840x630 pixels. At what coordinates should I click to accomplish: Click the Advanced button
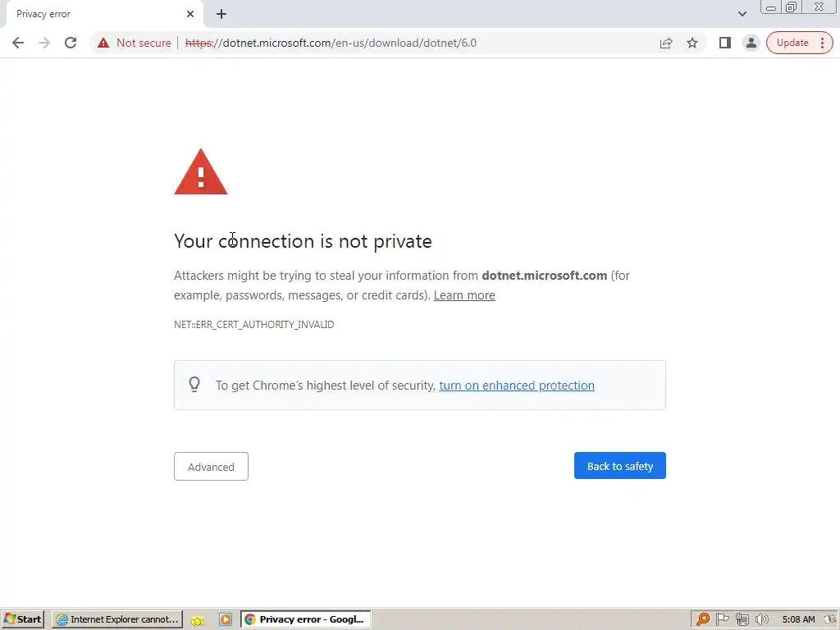211,466
